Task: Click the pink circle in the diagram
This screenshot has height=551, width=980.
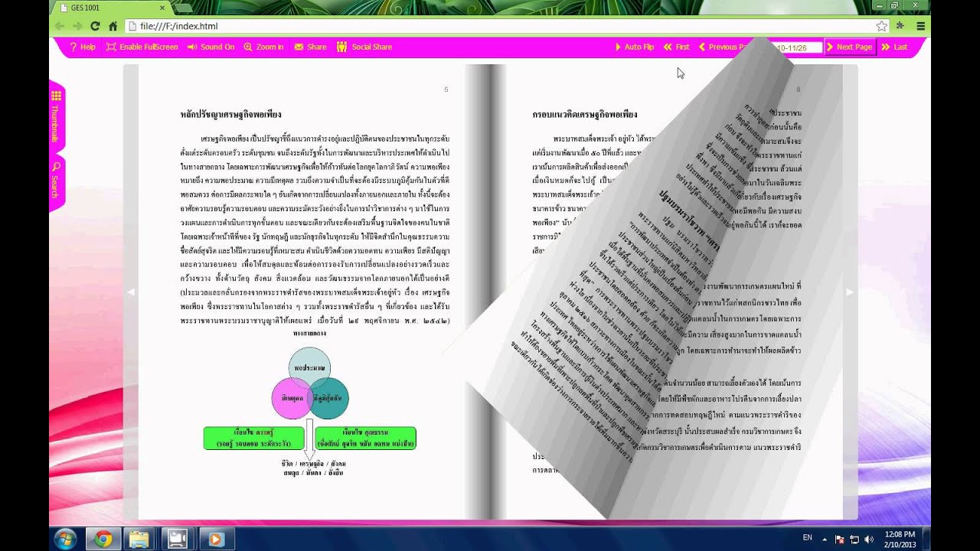Action: 292,399
